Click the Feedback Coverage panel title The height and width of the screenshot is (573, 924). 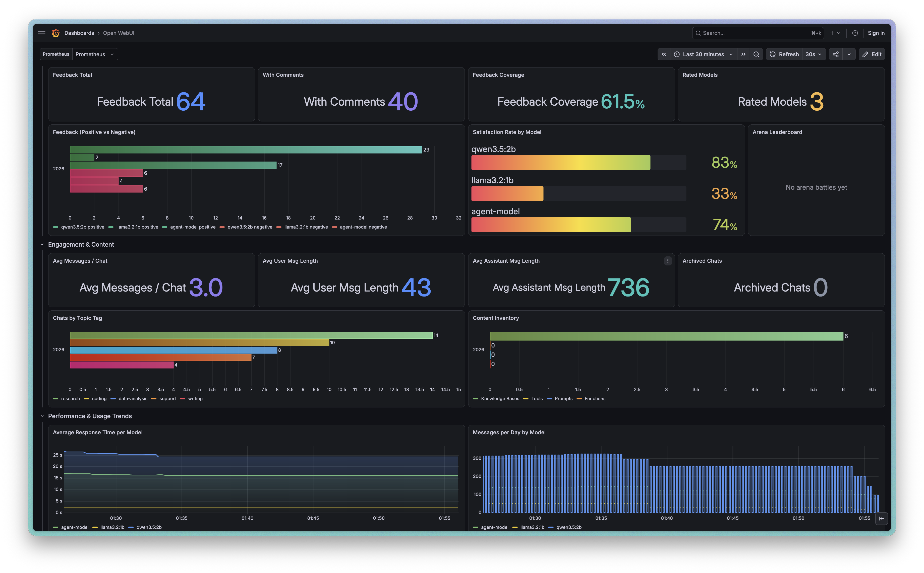[x=498, y=75]
